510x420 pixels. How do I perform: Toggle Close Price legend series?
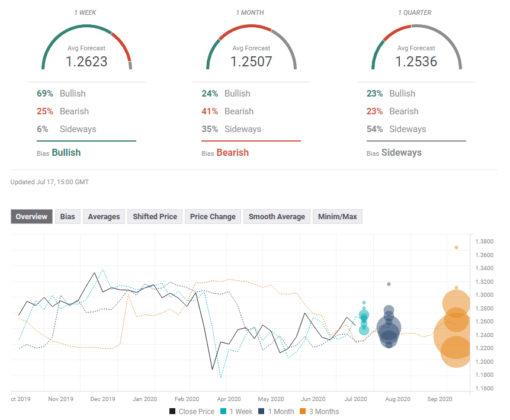coord(193,411)
